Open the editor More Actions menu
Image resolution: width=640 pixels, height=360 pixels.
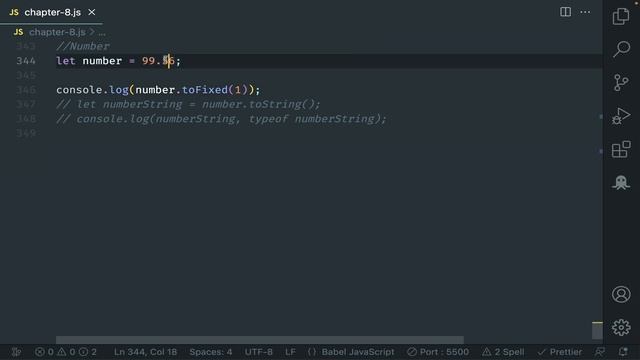585,12
